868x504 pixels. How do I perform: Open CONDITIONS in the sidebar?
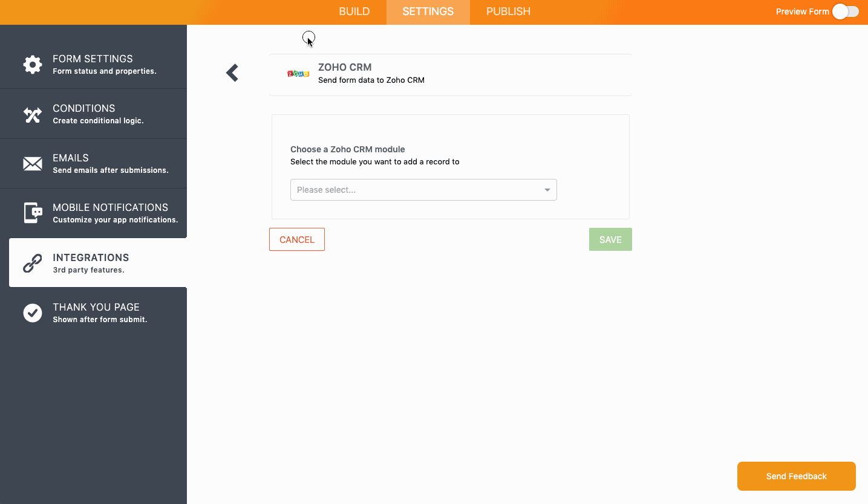click(93, 114)
